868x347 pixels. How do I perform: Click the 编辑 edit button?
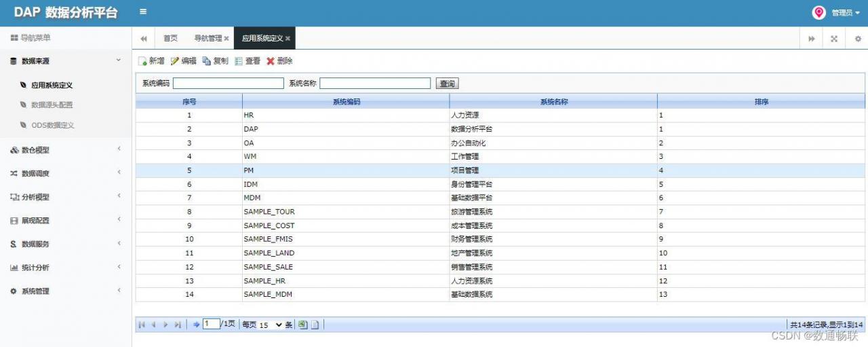(x=183, y=61)
